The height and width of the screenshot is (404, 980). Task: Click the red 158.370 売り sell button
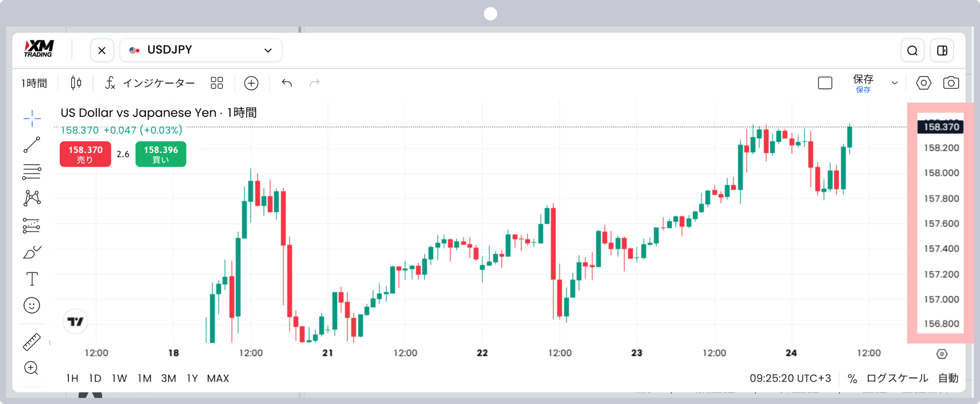(85, 154)
